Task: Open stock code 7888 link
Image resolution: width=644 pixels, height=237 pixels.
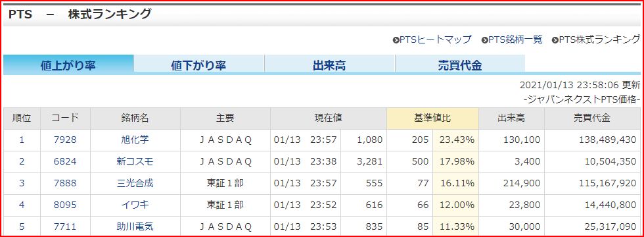Action: [65, 184]
